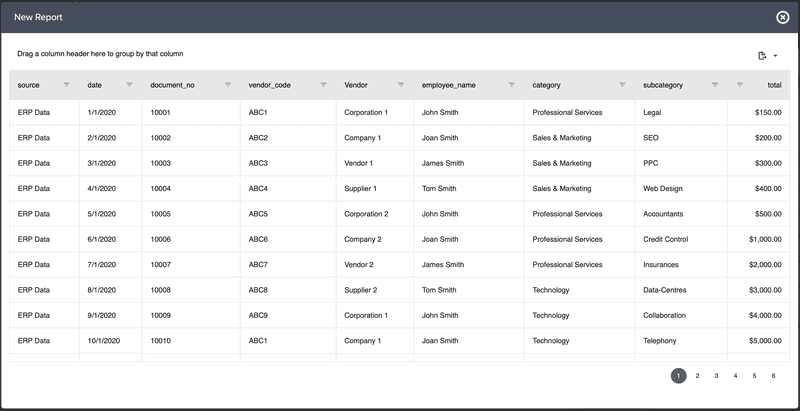Viewport: 800px width, 411px height.
Task: Click the Data-Centres subcategory cell
Action: point(665,290)
